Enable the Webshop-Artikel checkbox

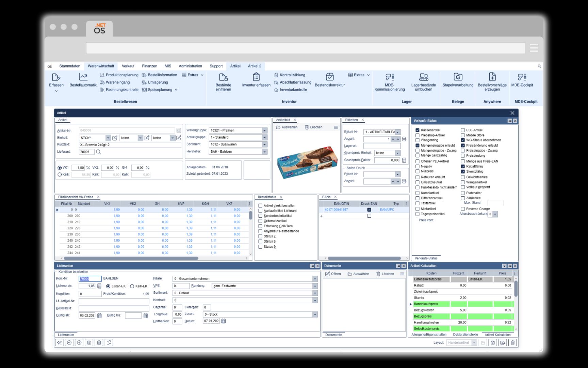pos(417,135)
